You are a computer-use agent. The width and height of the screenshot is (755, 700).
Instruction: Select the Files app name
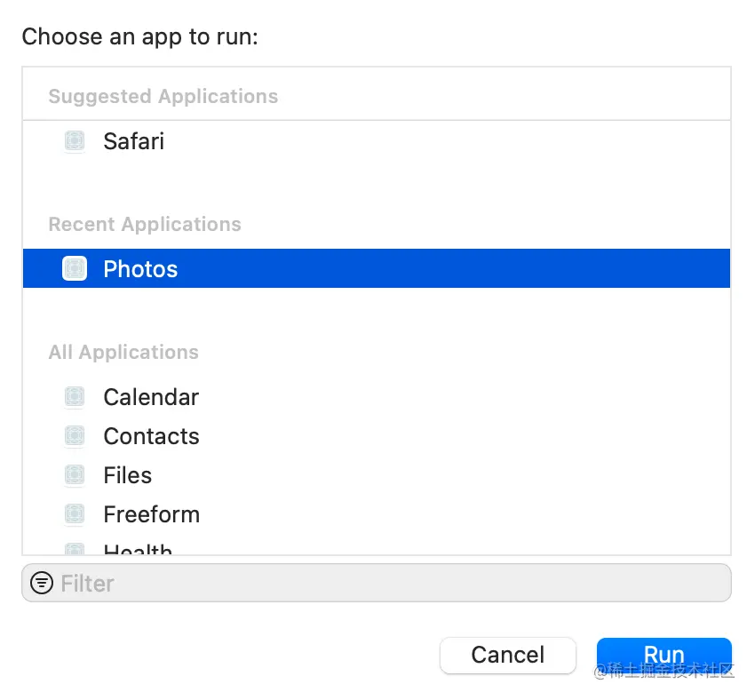[x=128, y=475]
